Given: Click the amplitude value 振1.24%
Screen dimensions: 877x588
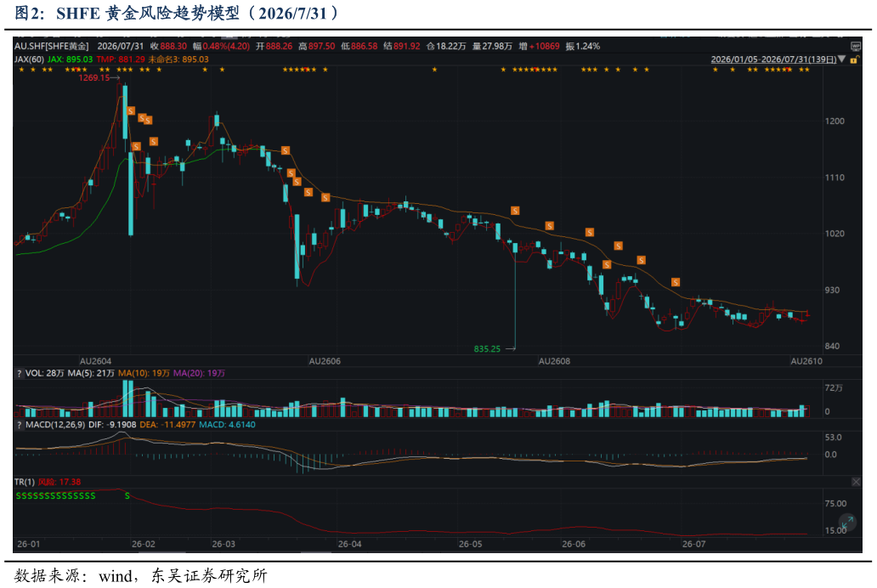Looking at the screenshot, I should click(x=583, y=47).
